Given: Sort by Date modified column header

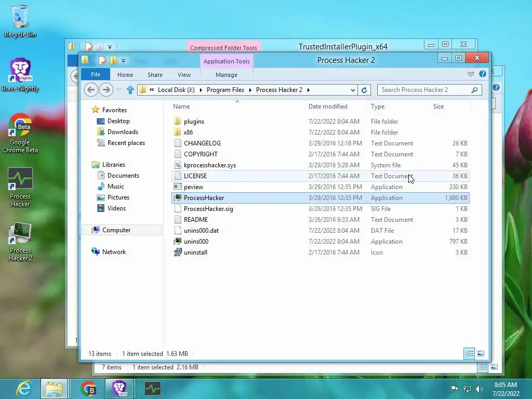Looking at the screenshot, I should point(328,106).
